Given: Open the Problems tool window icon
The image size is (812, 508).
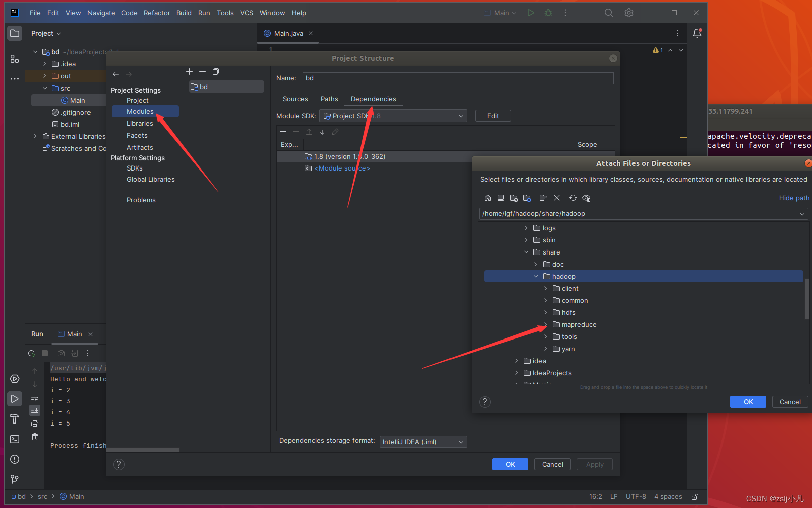Looking at the screenshot, I should coord(15,459).
